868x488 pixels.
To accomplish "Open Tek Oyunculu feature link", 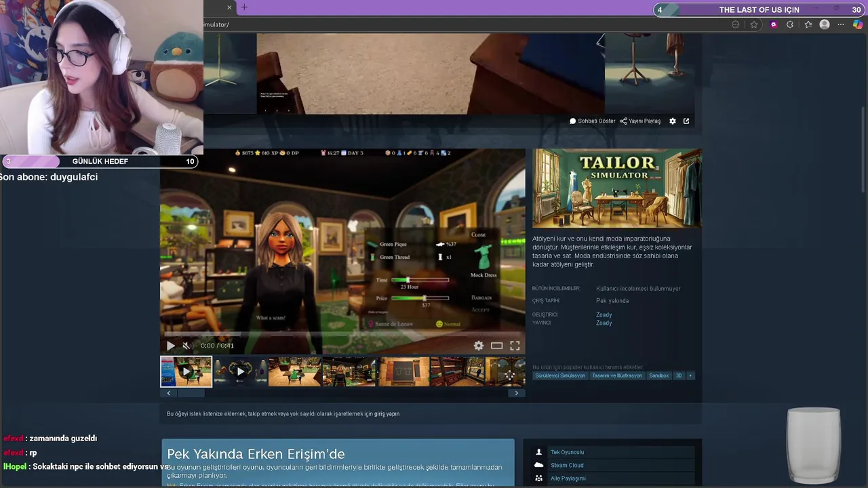I will coord(567,452).
